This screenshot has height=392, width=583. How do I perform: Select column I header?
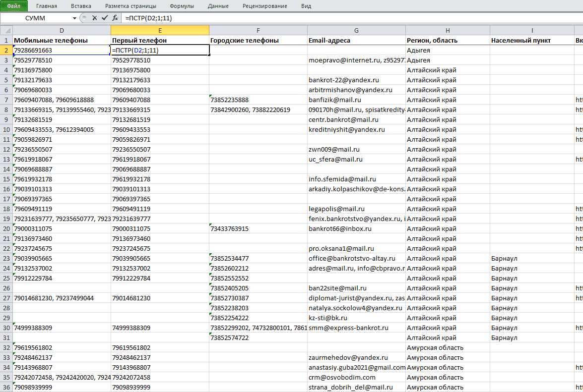click(532, 30)
